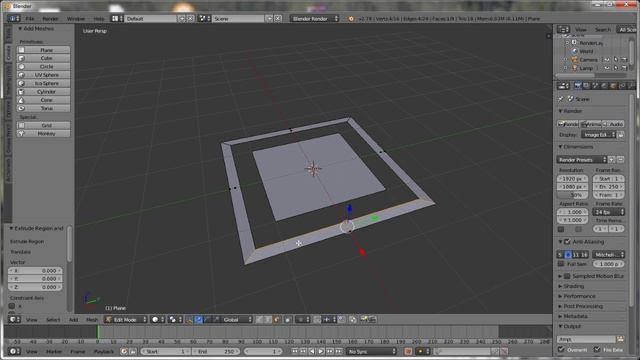640x360 pixels.
Task: Open the 3D view Select menu
Action: coord(53,320)
